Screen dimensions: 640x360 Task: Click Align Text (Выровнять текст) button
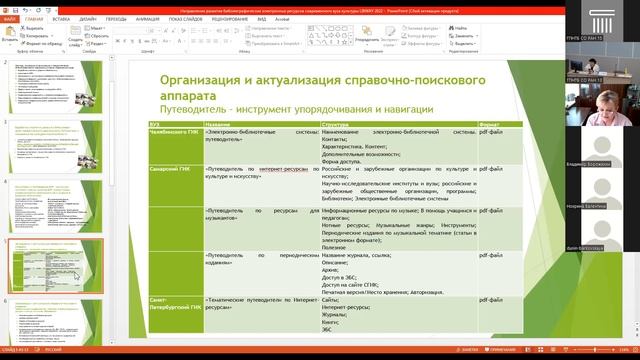(x=265, y=36)
